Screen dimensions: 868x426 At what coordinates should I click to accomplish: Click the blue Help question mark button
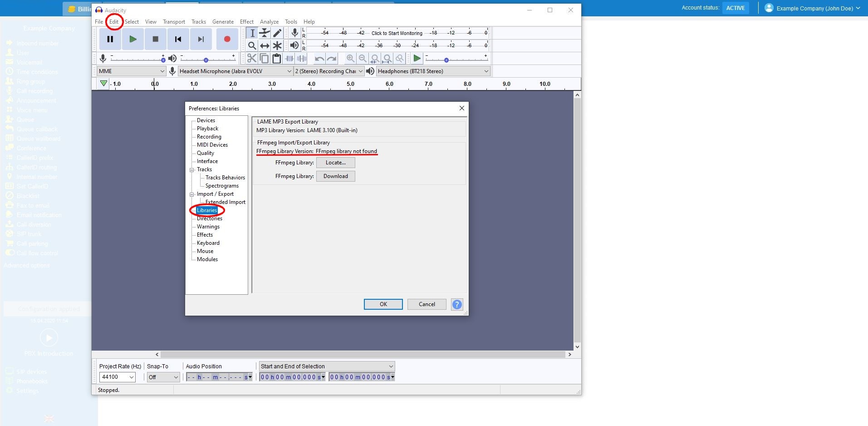coord(457,304)
